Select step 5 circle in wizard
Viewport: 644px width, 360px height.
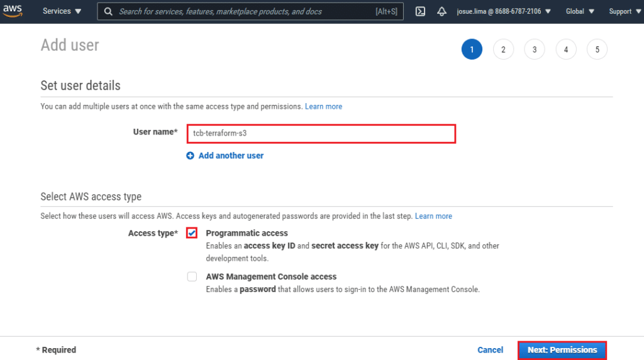(x=597, y=50)
